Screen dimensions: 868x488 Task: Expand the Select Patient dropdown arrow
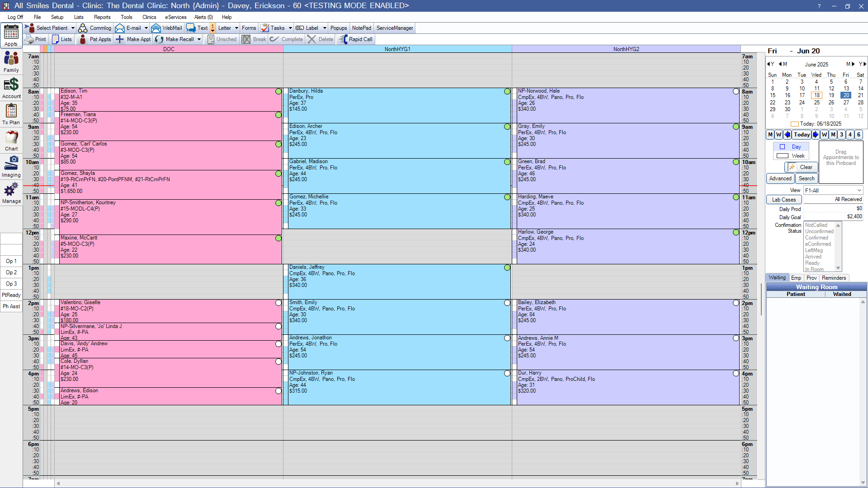coord(73,28)
